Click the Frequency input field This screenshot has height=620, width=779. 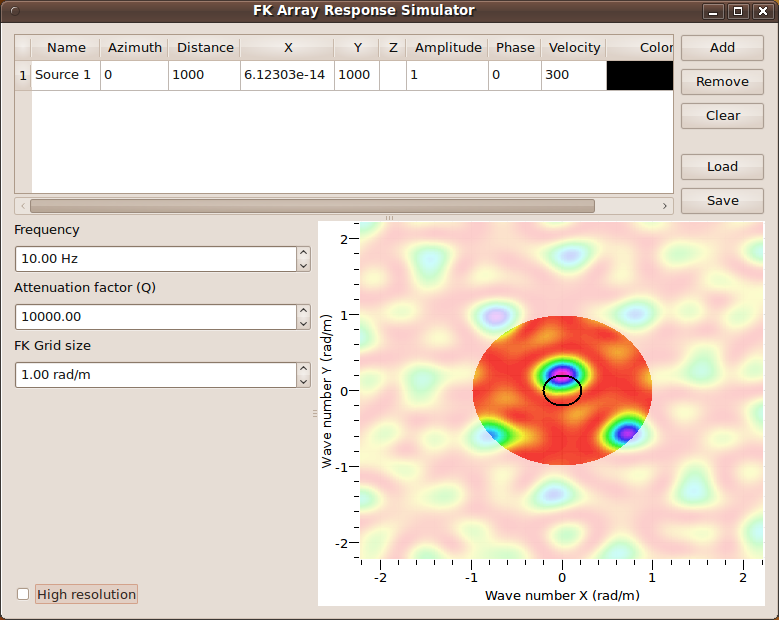click(155, 259)
